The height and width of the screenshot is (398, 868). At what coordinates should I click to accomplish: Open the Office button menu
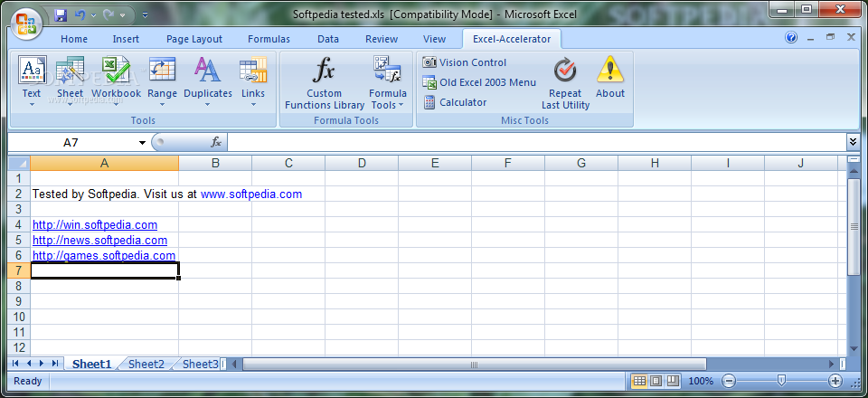(x=25, y=24)
